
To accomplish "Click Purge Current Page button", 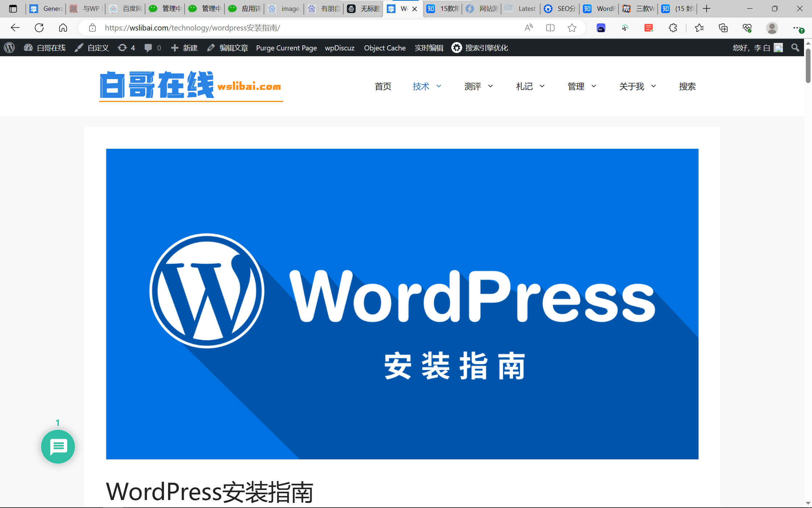I will tap(286, 48).
